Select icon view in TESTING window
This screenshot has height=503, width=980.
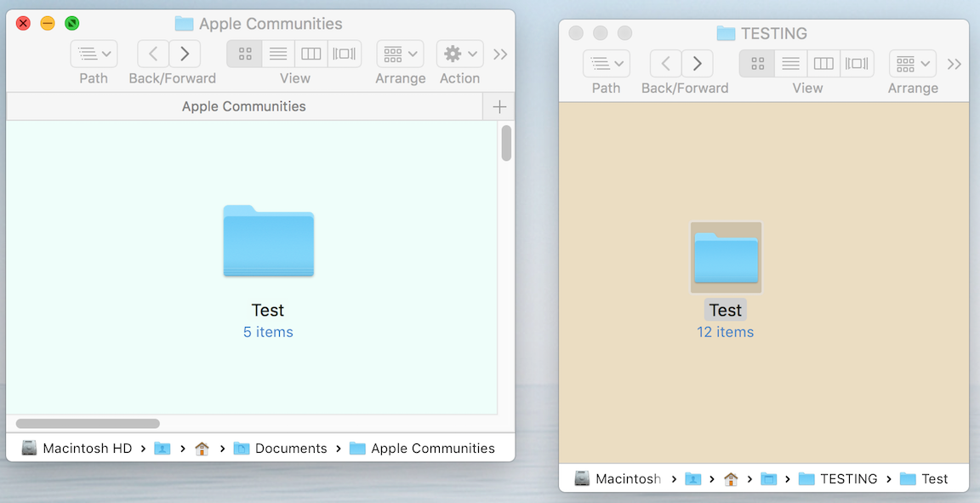pyautogui.click(x=757, y=64)
